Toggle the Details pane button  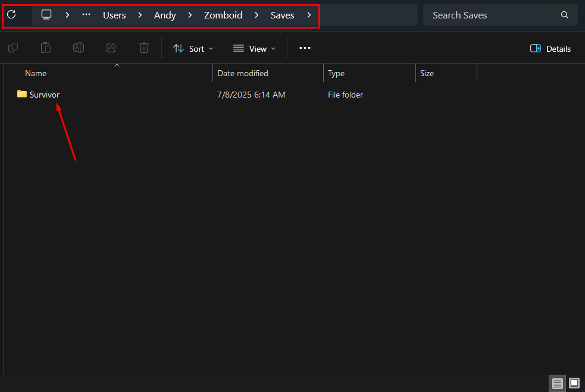pos(550,49)
